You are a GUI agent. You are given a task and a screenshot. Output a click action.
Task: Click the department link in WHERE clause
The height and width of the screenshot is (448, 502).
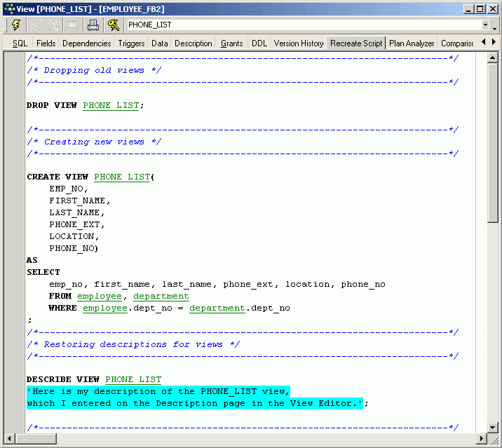pos(217,308)
